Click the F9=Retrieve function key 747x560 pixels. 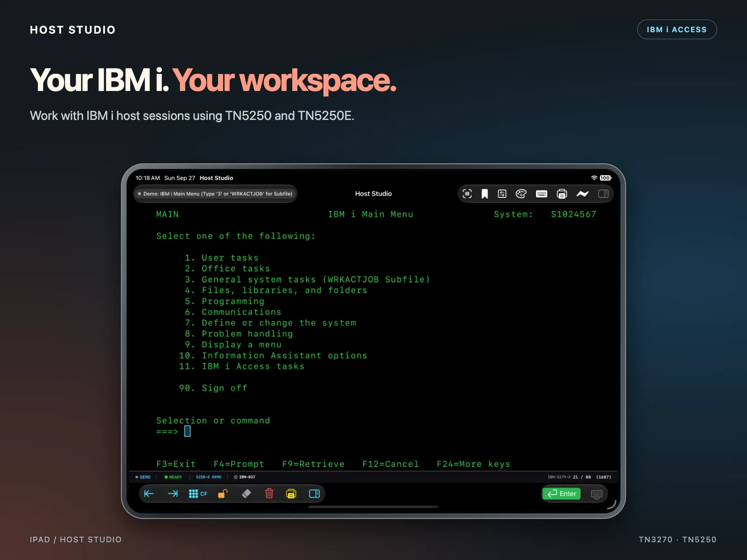(313, 464)
